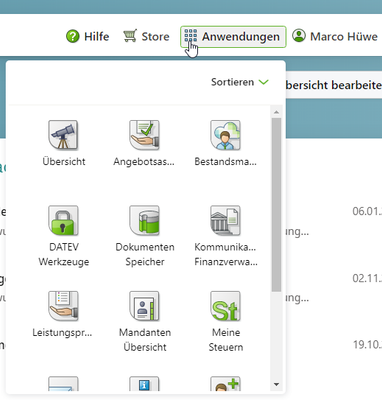Launch the Meine Steuern St icon
382x400 pixels.
225,306
